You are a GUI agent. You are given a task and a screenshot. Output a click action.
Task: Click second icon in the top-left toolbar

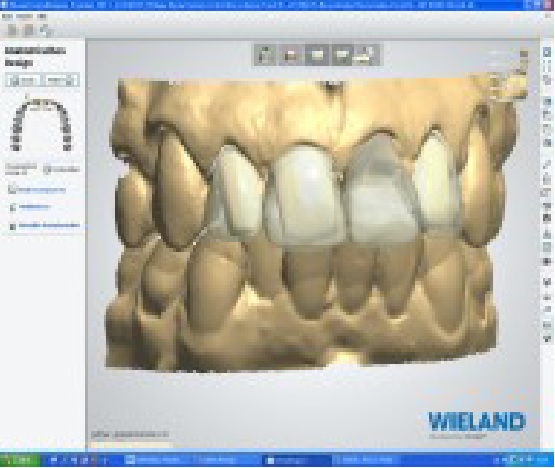point(29,30)
